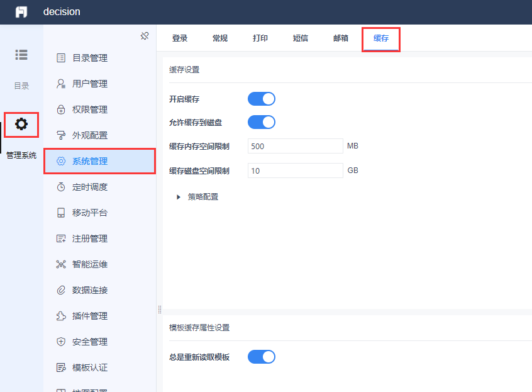Disable 总是重新读取模板 switch
This screenshot has width=532, height=392.
tap(262, 357)
